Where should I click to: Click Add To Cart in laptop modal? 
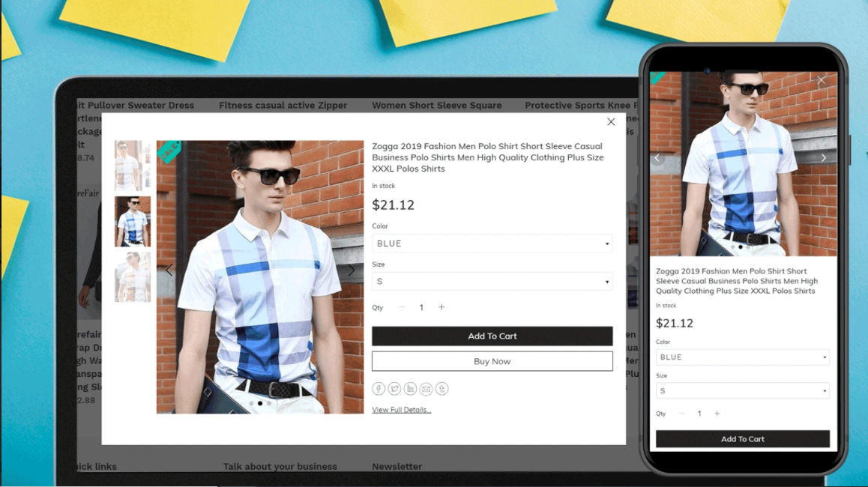(492, 336)
